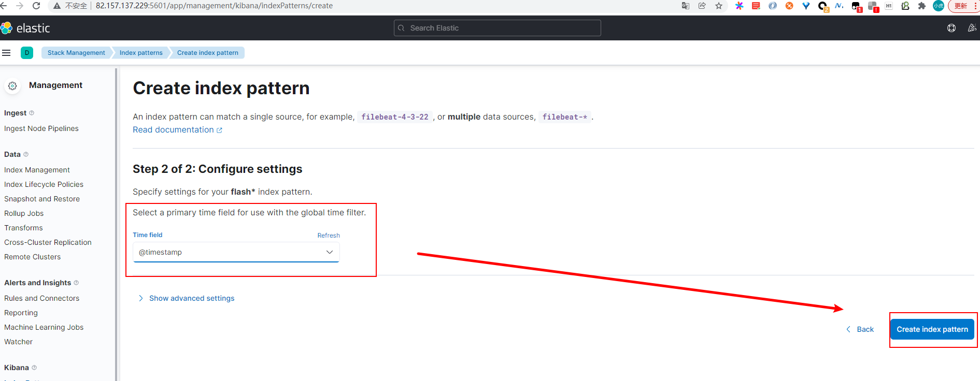Screen dimensions: 980x381
Task: Click the Create index pattern button
Action: coord(932,329)
